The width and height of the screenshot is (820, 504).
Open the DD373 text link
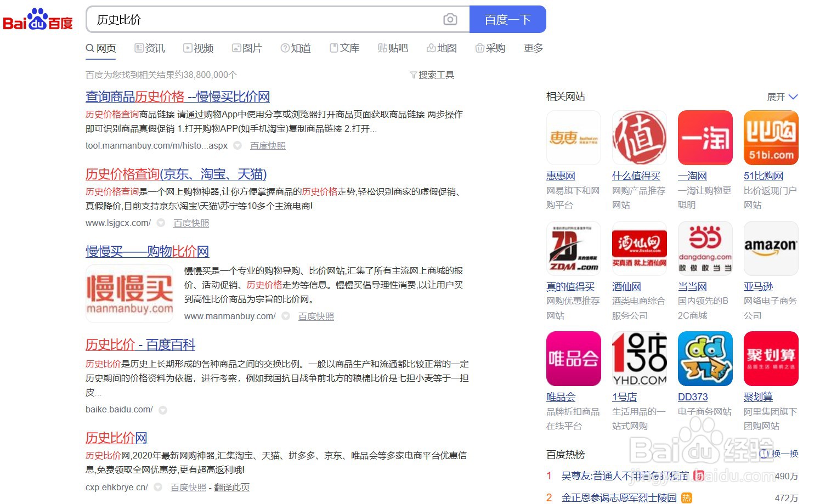pyautogui.click(x=693, y=397)
